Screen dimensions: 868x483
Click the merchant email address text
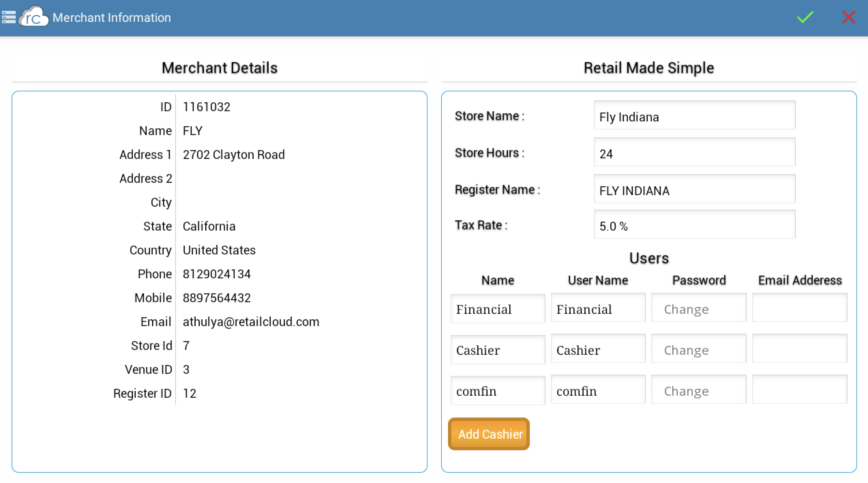tap(251, 322)
